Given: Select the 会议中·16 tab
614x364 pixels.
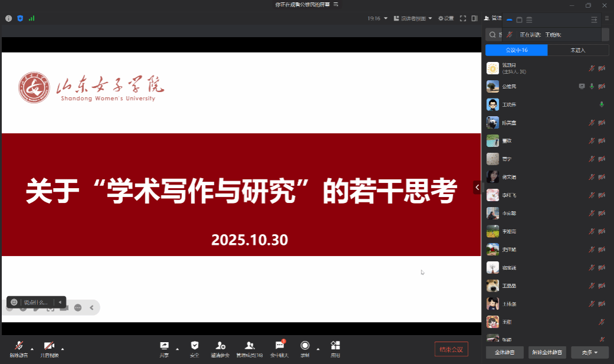Looking at the screenshot, I should coord(517,50).
